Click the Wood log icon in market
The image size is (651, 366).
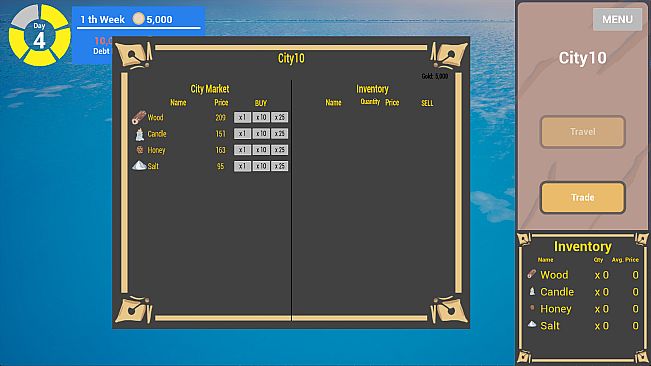pyautogui.click(x=139, y=117)
